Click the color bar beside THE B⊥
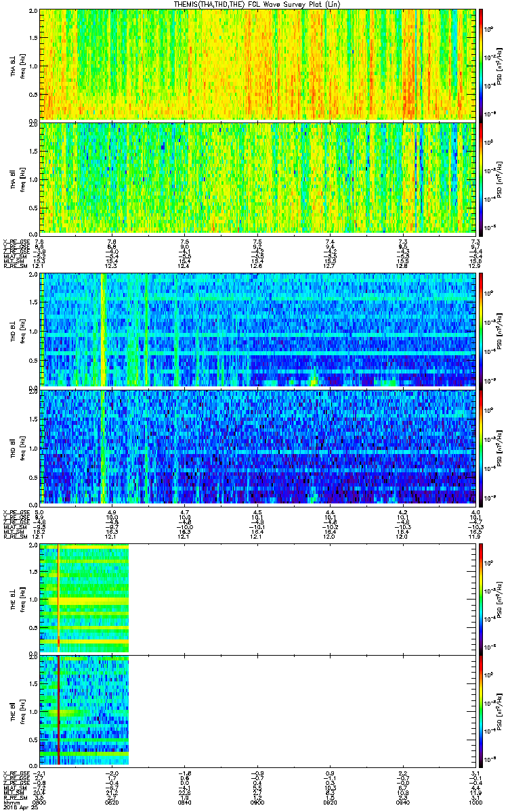 tap(482, 598)
